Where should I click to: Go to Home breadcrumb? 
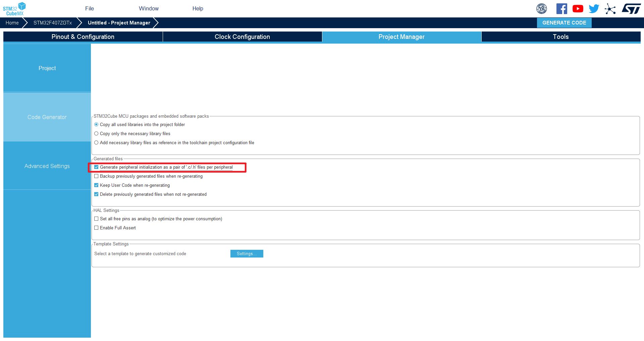pyautogui.click(x=12, y=23)
